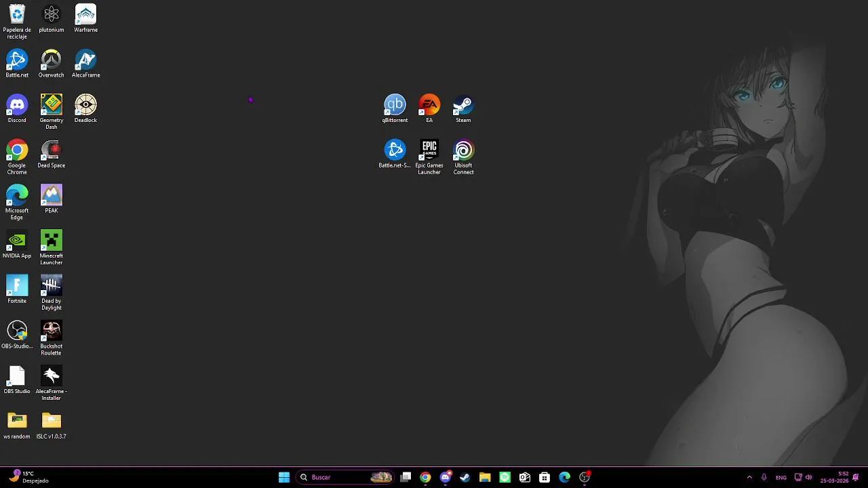Open Chrome from the taskbar

(425, 477)
